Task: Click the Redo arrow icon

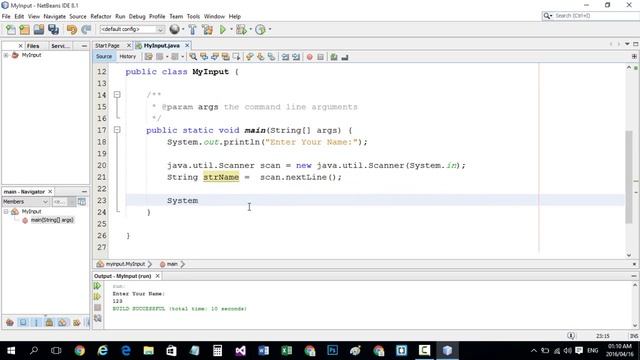Action: (x=86, y=29)
